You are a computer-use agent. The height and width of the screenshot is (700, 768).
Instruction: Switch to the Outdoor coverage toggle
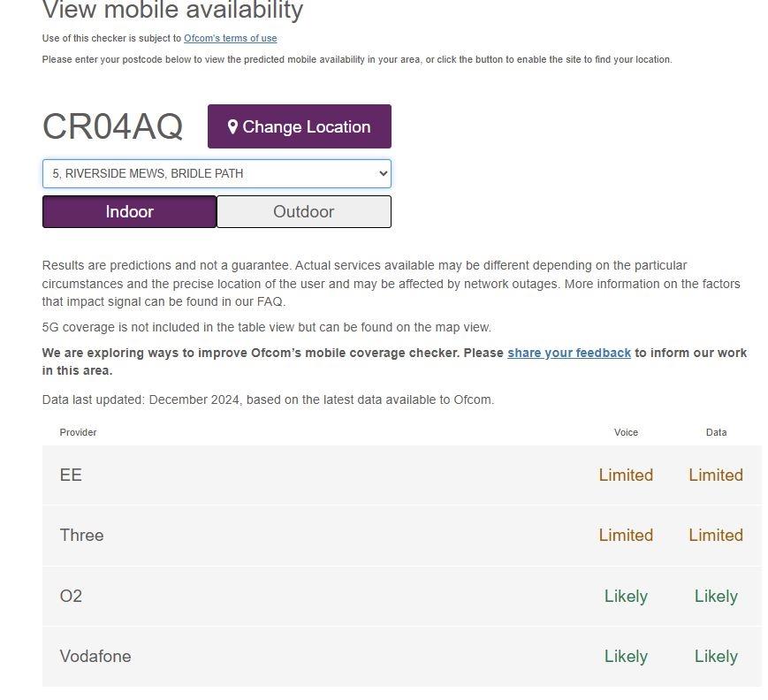click(304, 211)
